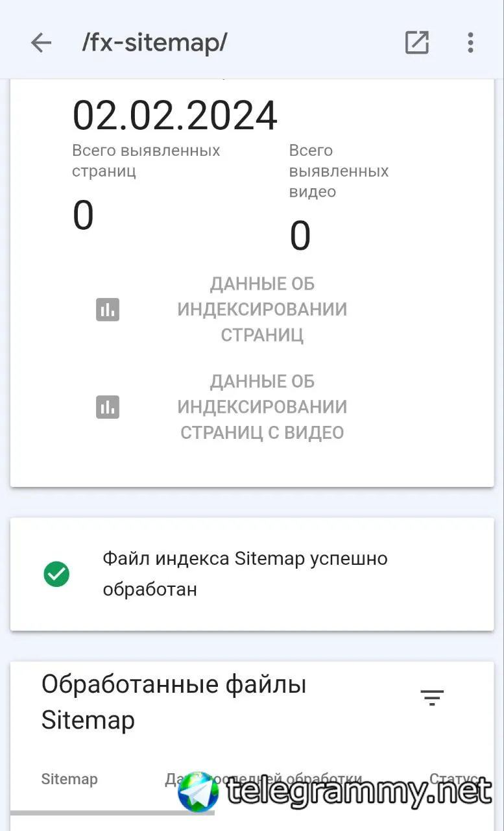Open ДАННЫЕ ОБ ИНДЕКСИРОВАНИИ СТРАНИЦ report

tap(262, 310)
